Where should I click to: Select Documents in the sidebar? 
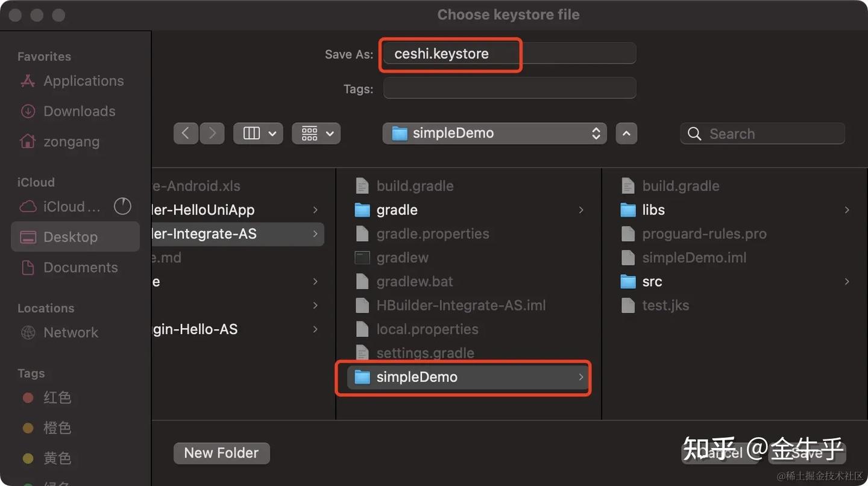(x=80, y=267)
